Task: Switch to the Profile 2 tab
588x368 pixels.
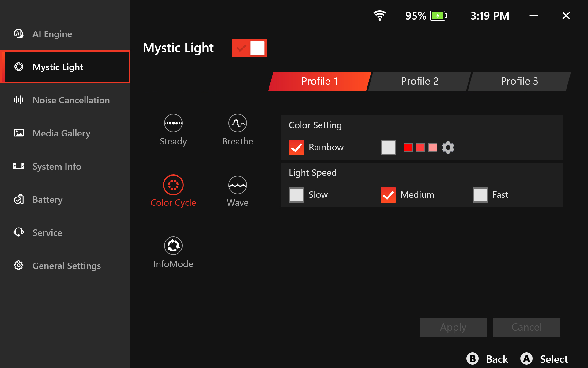Action: (x=420, y=81)
